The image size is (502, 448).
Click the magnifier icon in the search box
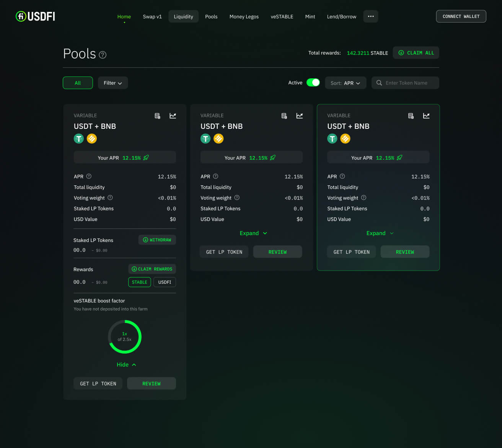379,83
